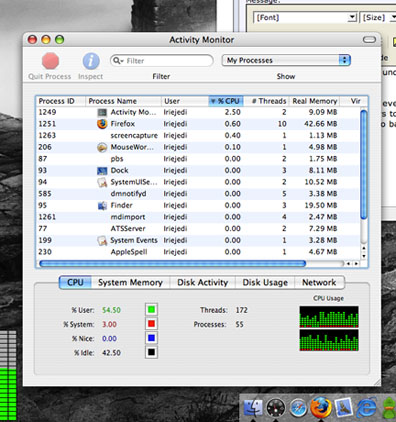Open the Disk Activity tab
Screen dimensions: 396x422
(x=202, y=283)
